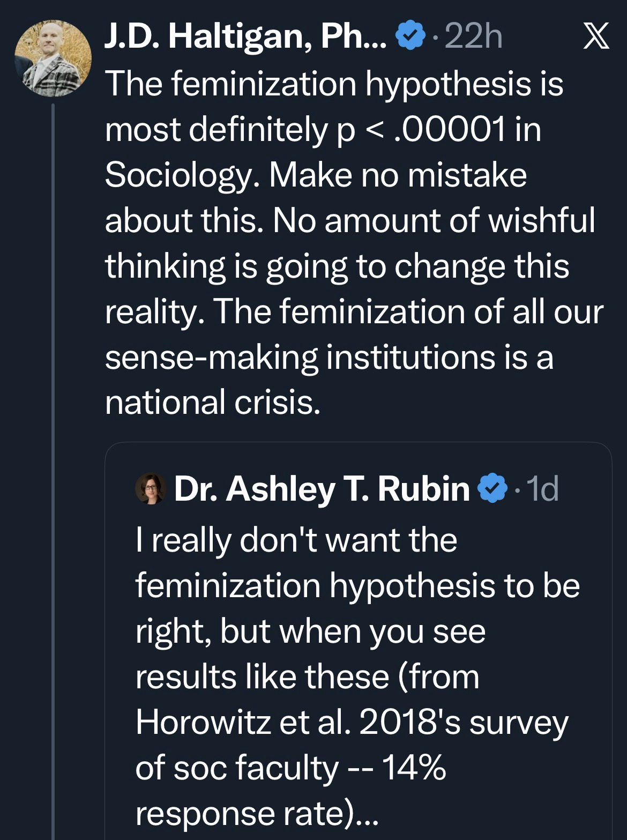Open Dr. Ashley T. Rubin's small avatar
Screen dimensions: 627x840
tap(151, 488)
